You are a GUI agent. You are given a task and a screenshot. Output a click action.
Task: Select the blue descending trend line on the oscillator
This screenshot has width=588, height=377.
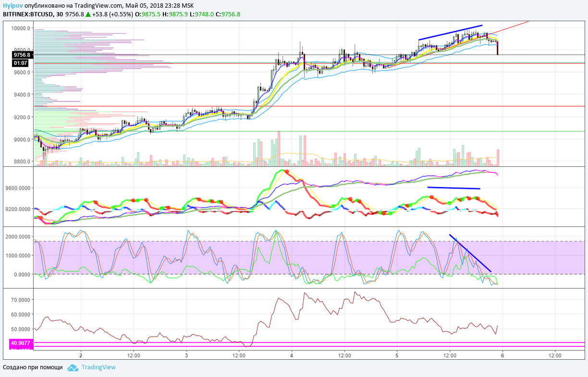point(470,253)
